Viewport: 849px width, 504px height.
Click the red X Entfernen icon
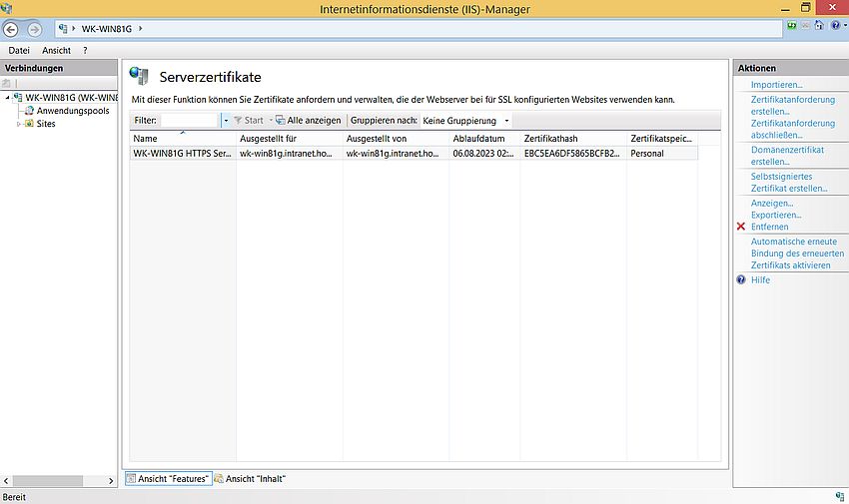(x=741, y=227)
